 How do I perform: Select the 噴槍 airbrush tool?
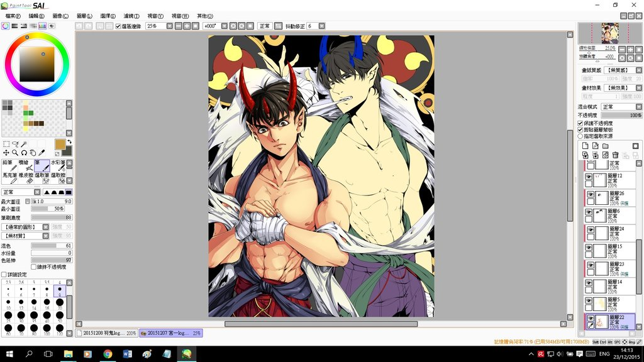(x=25, y=165)
